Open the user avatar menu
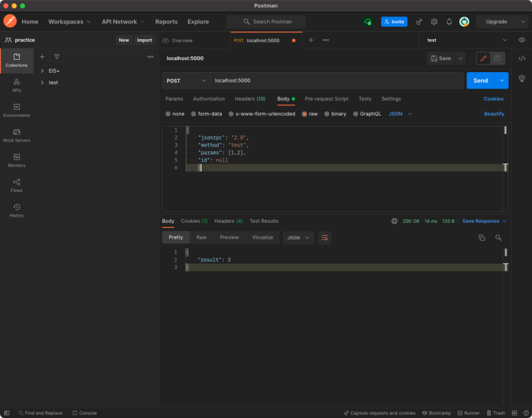 tap(464, 22)
